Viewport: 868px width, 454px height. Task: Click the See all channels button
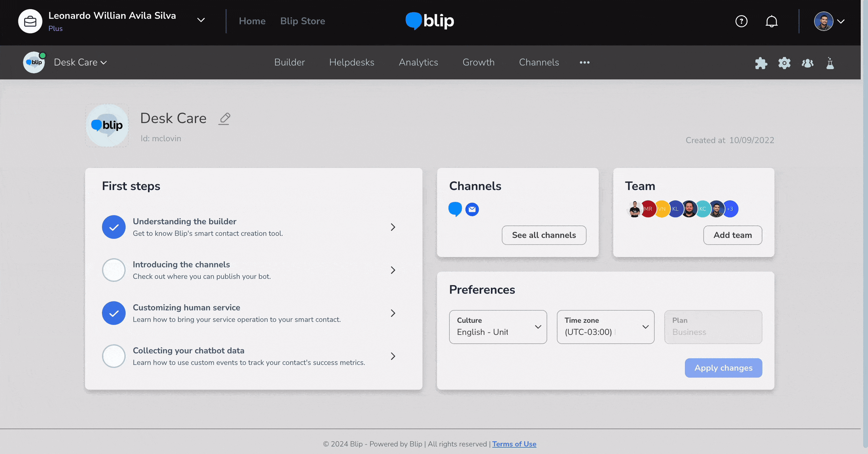coord(544,235)
